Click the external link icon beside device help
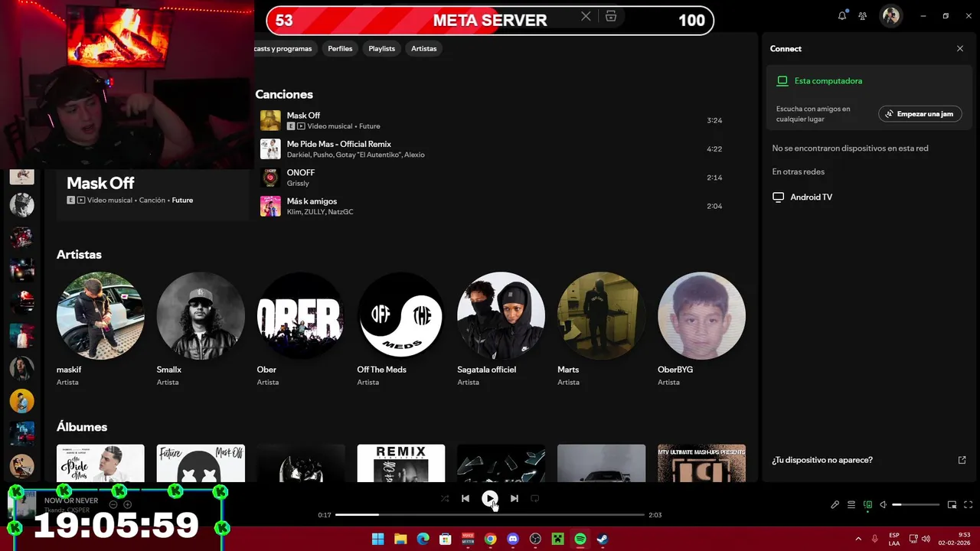This screenshot has height=551, width=980. click(x=962, y=460)
